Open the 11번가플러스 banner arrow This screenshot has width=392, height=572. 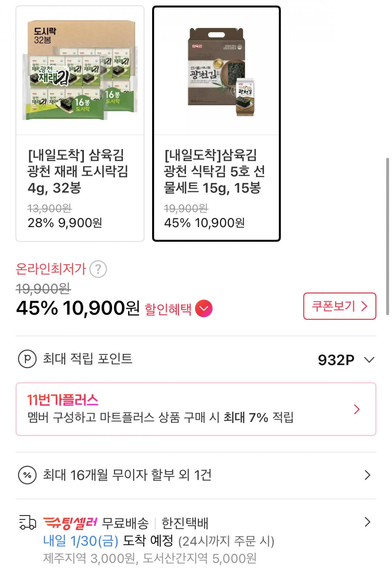tap(357, 410)
